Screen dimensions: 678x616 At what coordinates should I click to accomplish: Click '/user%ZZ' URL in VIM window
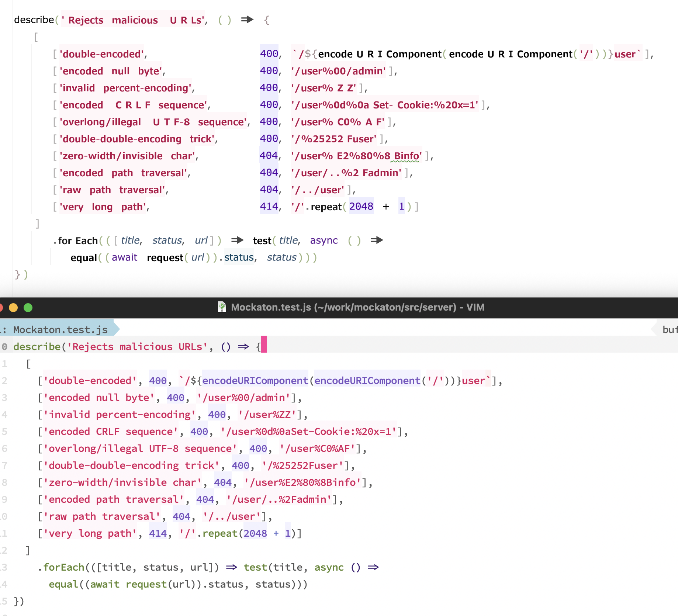point(267,414)
